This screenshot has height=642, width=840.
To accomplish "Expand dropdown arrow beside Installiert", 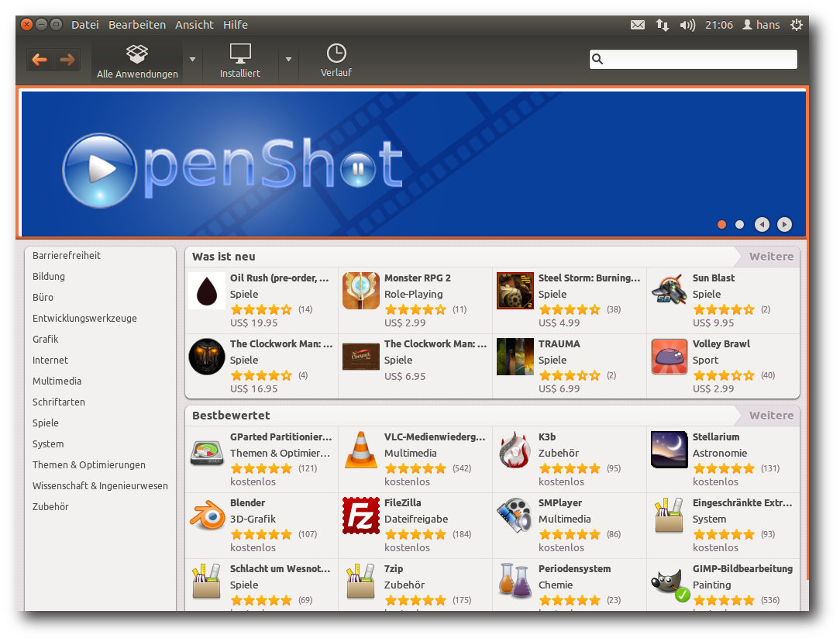I will (x=288, y=60).
